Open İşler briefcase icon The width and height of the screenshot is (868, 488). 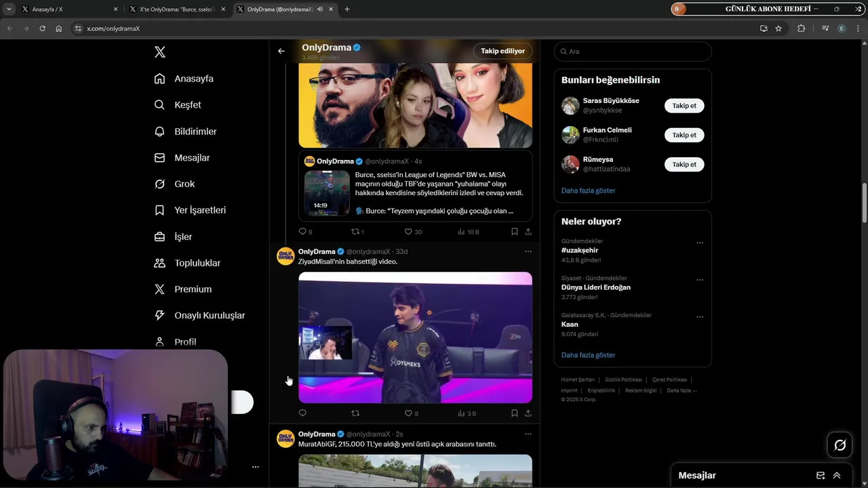[159, 237]
